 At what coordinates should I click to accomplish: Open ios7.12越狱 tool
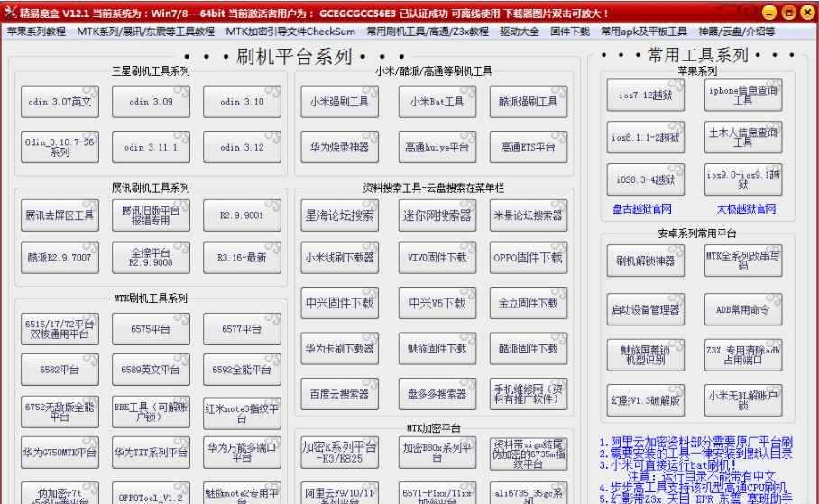coord(646,95)
